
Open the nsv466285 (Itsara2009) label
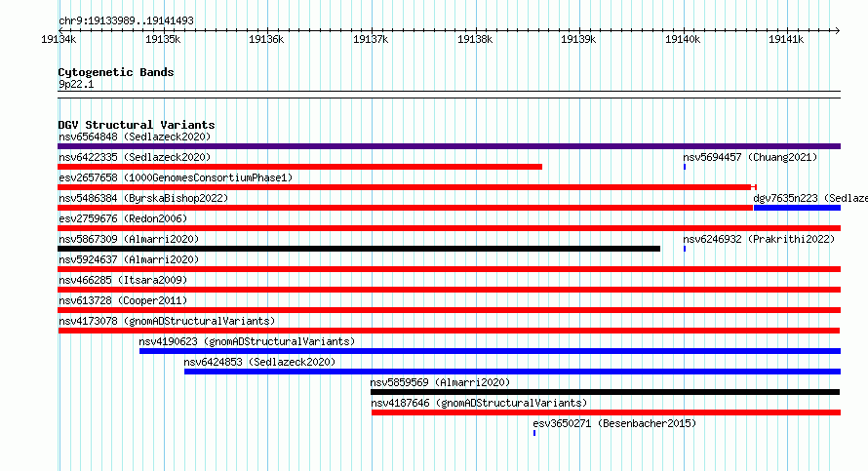(123, 280)
